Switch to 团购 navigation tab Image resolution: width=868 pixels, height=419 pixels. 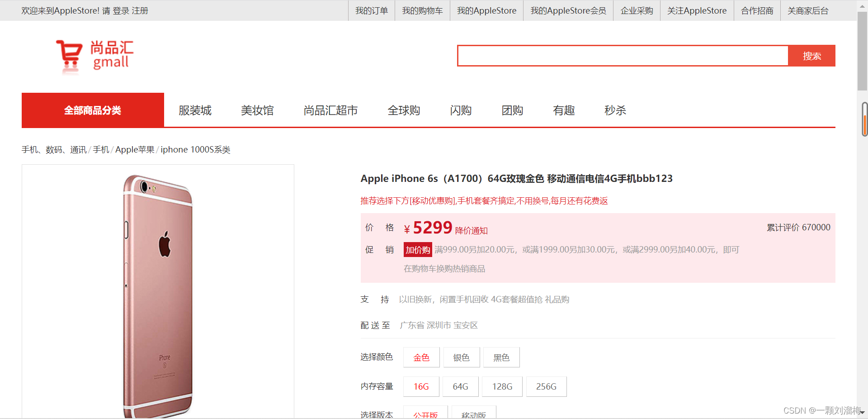pyautogui.click(x=512, y=110)
